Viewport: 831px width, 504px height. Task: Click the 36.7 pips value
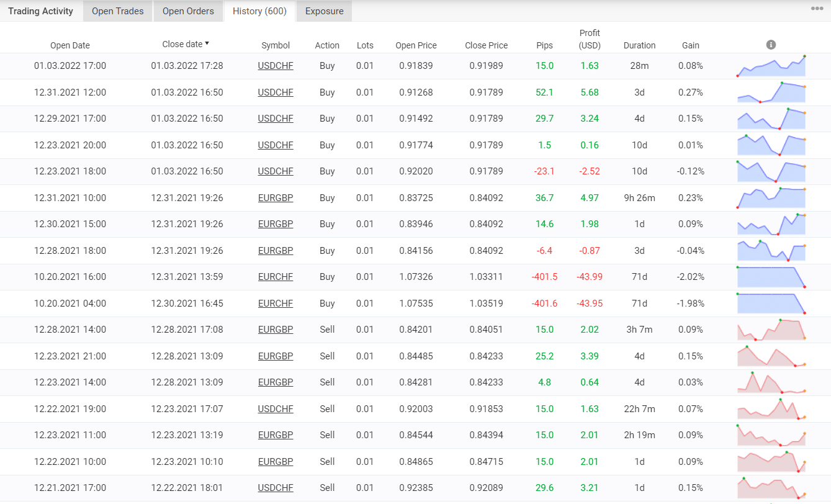pos(544,198)
